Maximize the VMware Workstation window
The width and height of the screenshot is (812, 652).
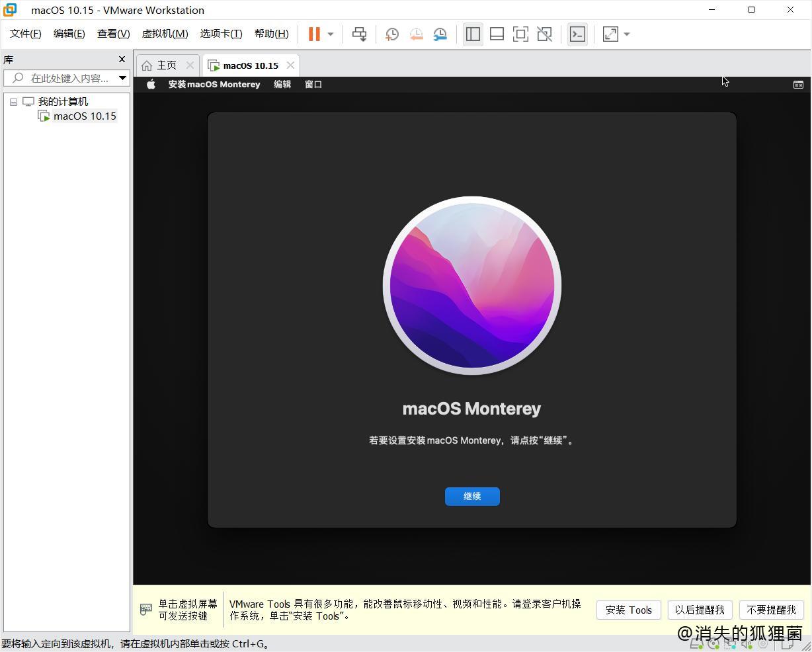(x=751, y=10)
